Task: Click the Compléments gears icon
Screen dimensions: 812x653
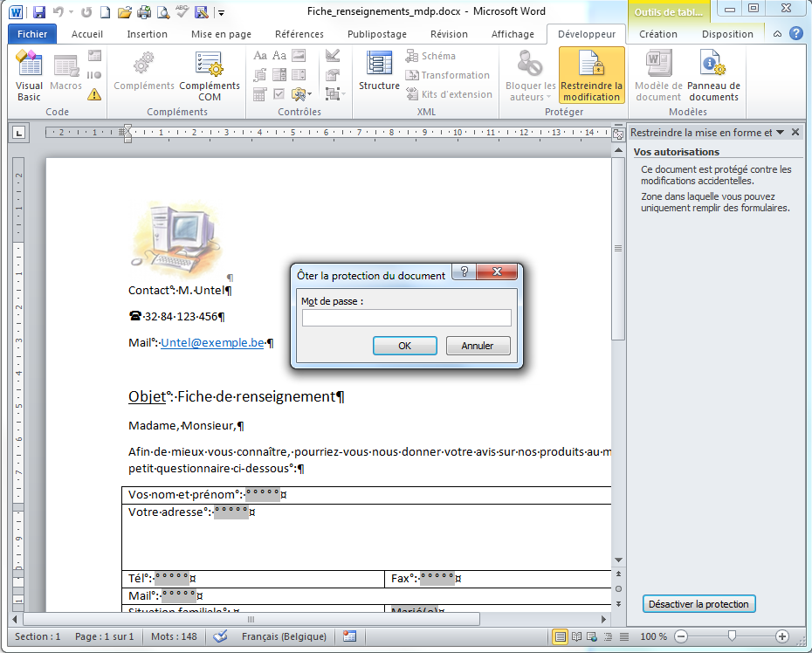Action: 144,72
